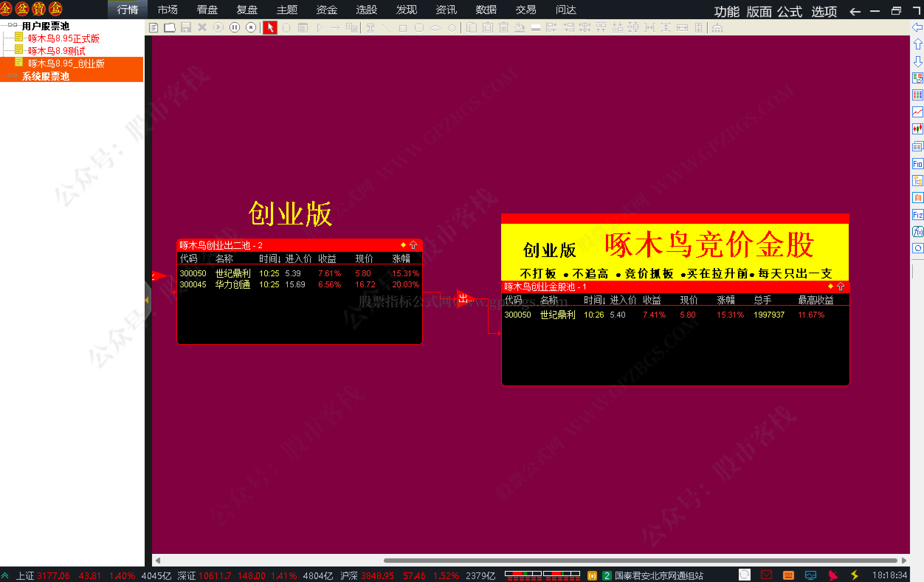Open the tree structure sidebar icon
This screenshot has width=924, height=582.
[917, 181]
